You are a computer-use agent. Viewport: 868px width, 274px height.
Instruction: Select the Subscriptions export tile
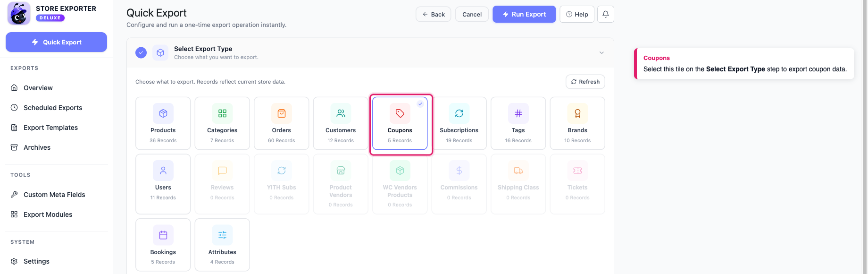(459, 123)
